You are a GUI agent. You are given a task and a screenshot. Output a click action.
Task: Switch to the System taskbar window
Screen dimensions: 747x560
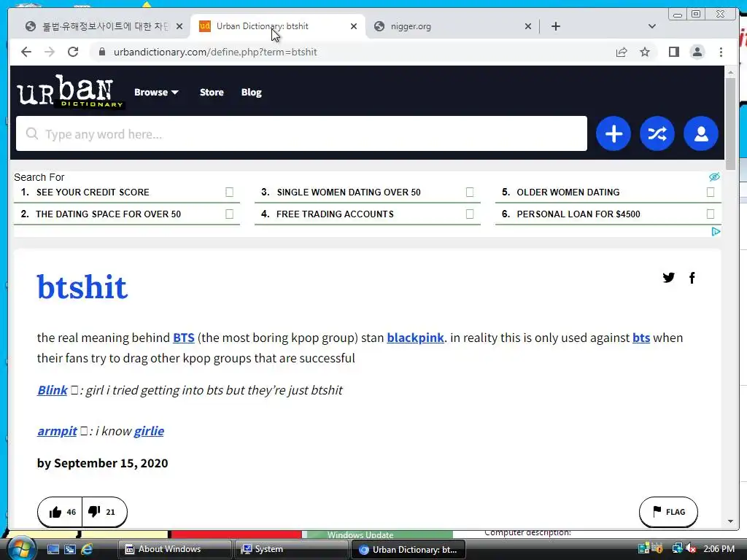290,549
